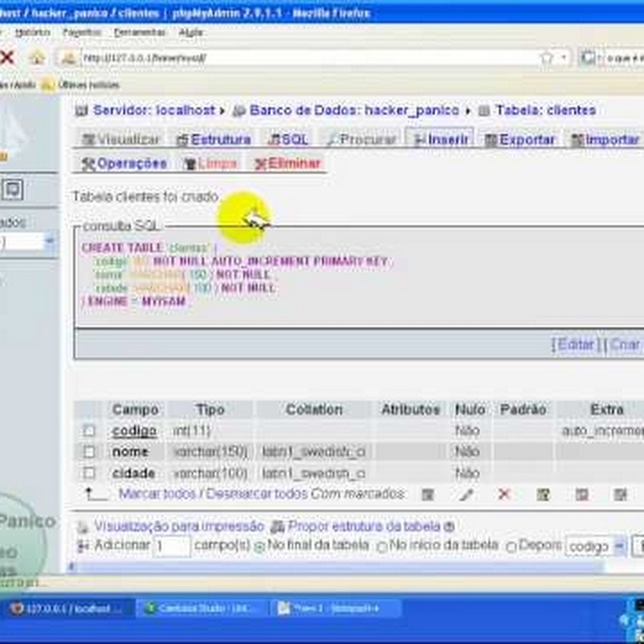This screenshot has width=644, height=644.
Task: Click the Firefox Home icon
Action: point(37,58)
